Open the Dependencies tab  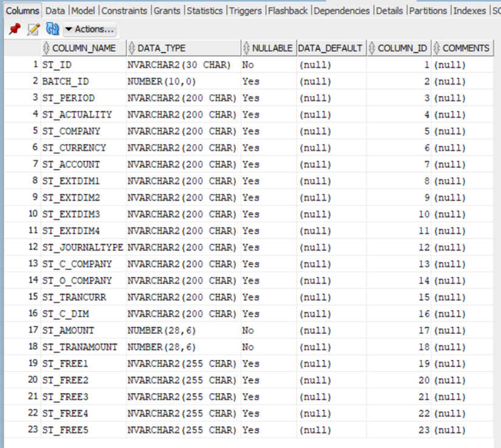342,11
